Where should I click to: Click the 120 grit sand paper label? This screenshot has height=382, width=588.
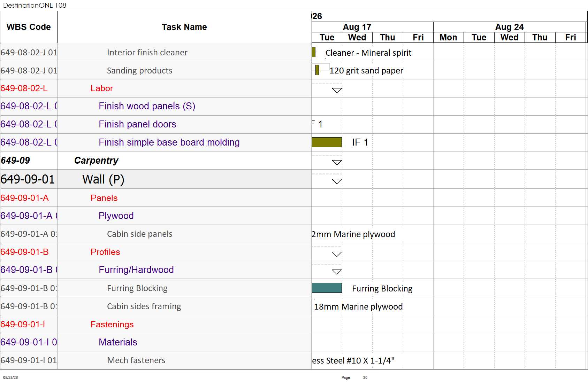pos(366,70)
